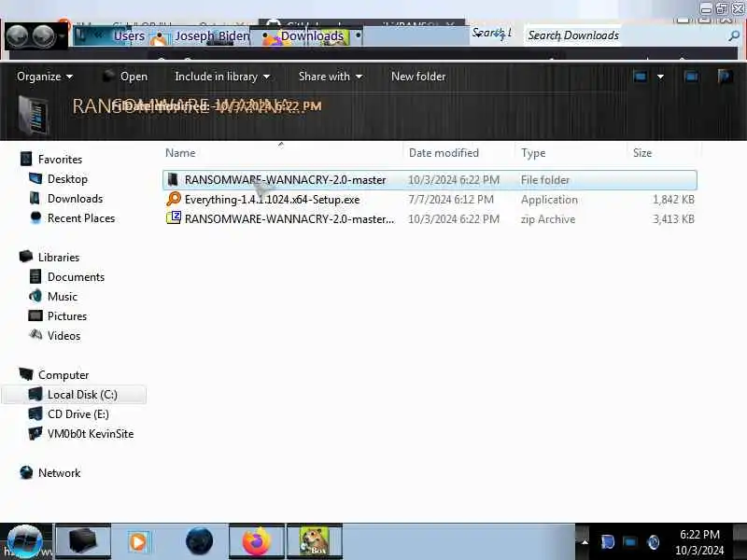Click the Music library speaker icon
This screenshot has width=747, height=560.
click(35, 296)
